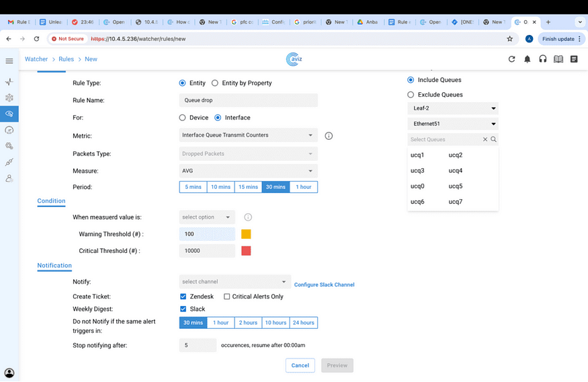Open the Measure AVG dropdown
The height and width of the screenshot is (382, 588).
tap(248, 171)
